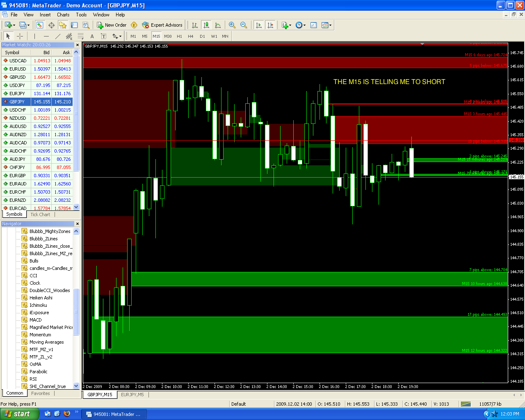
Task: Click MetaTrader taskbar button
Action: (x=114, y=414)
